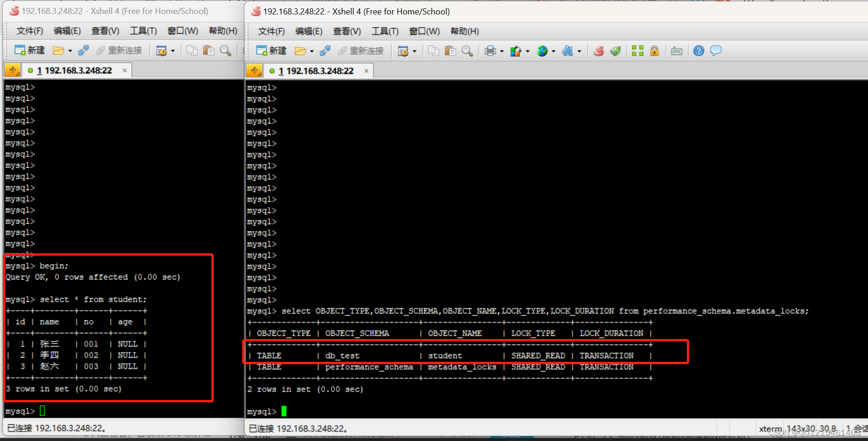This screenshot has width=868, height=441.
Task: Expand open-folder dropdown arrow in right window
Action: pyautogui.click(x=312, y=51)
